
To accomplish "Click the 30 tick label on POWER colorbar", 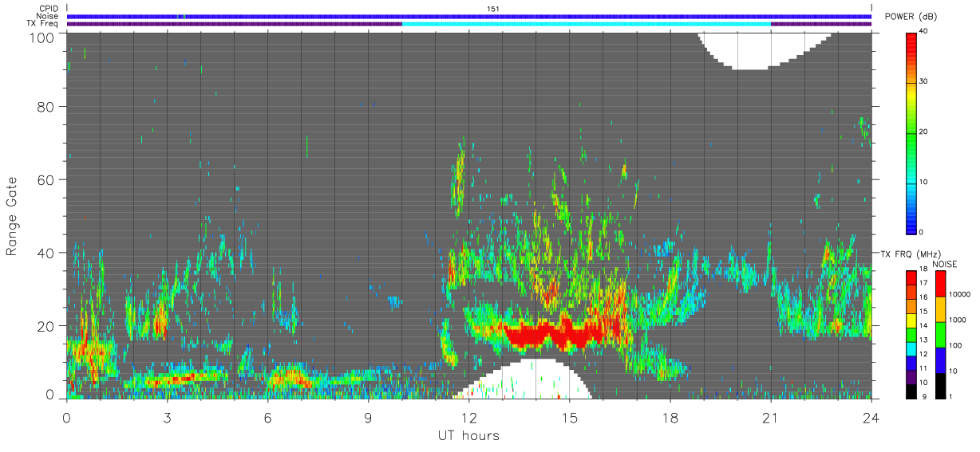I will click(924, 81).
